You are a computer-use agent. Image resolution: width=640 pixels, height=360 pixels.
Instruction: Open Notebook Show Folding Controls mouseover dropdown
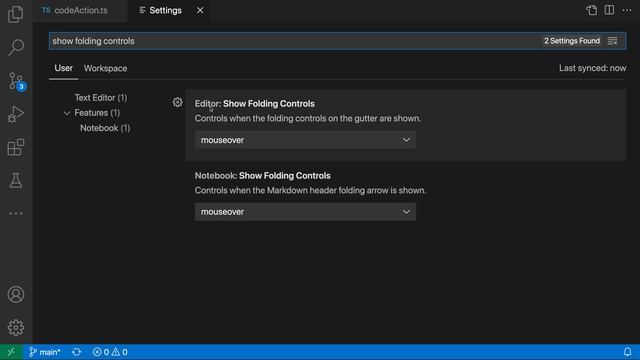(305, 212)
